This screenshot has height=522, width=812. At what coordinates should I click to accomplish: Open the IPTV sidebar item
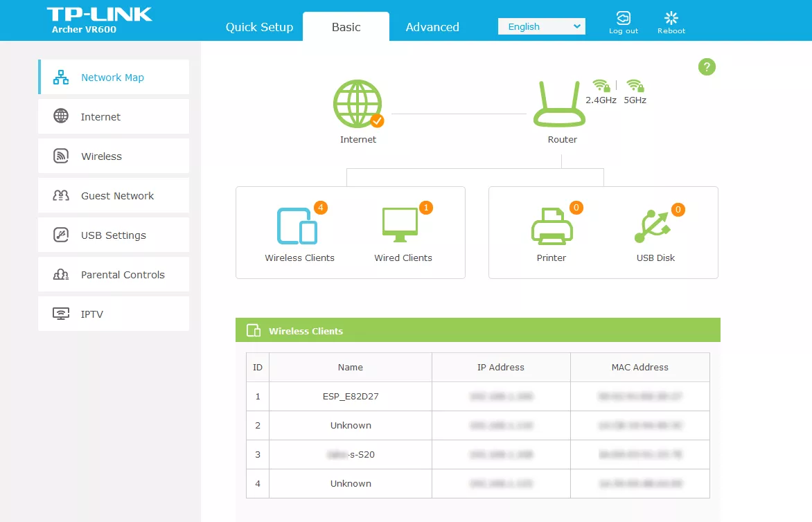click(x=114, y=314)
